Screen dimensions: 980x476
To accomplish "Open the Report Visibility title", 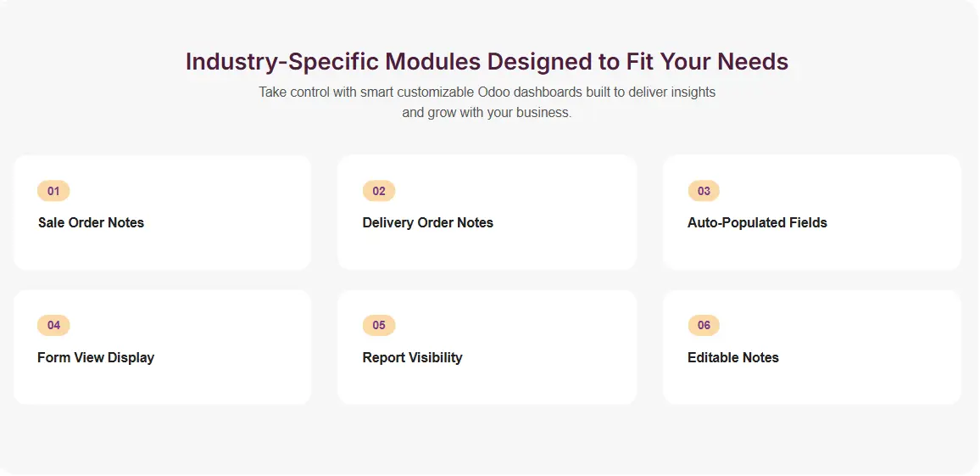I will (x=412, y=357).
